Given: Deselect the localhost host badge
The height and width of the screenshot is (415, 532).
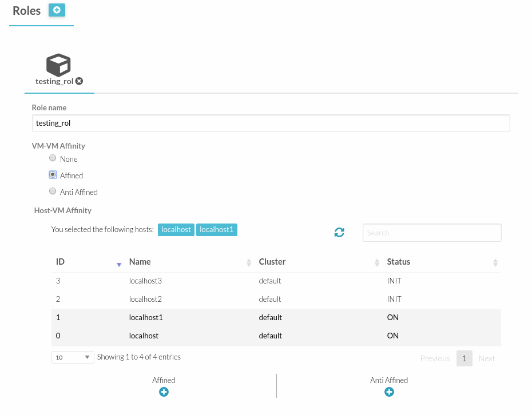Looking at the screenshot, I should 176,229.
